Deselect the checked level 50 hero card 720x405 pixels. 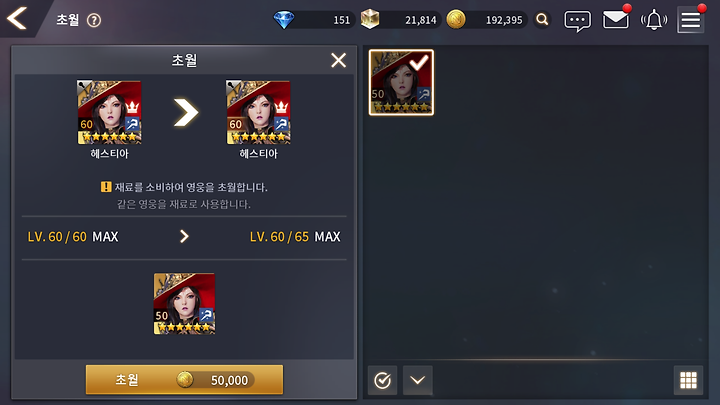click(401, 82)
